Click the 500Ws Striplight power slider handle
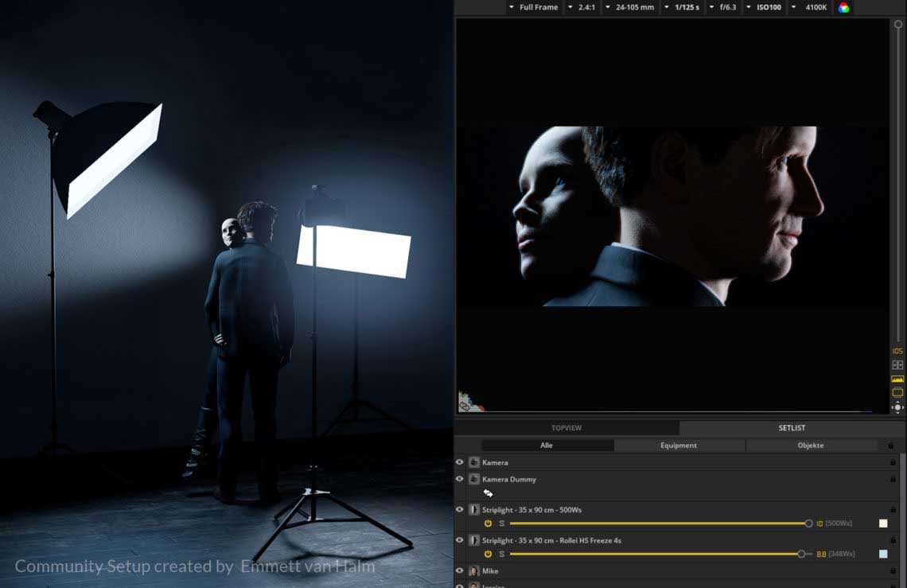Viewport: 907px width, 588px height. tap(808, 524)
